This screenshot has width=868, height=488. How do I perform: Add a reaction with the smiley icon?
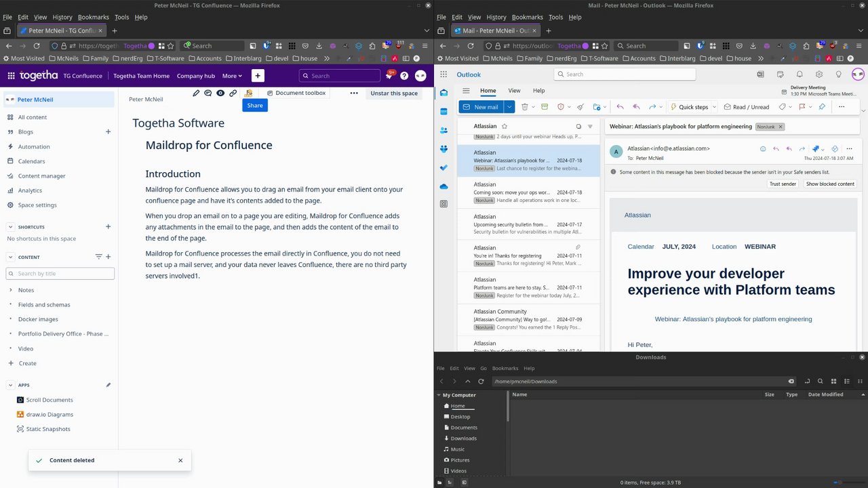tap(763, 148)
